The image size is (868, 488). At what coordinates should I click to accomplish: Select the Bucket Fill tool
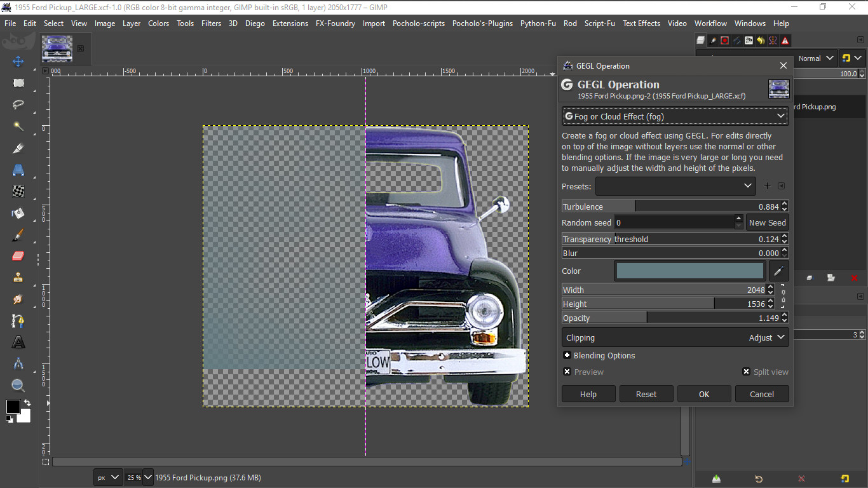(x=18, y=213)
